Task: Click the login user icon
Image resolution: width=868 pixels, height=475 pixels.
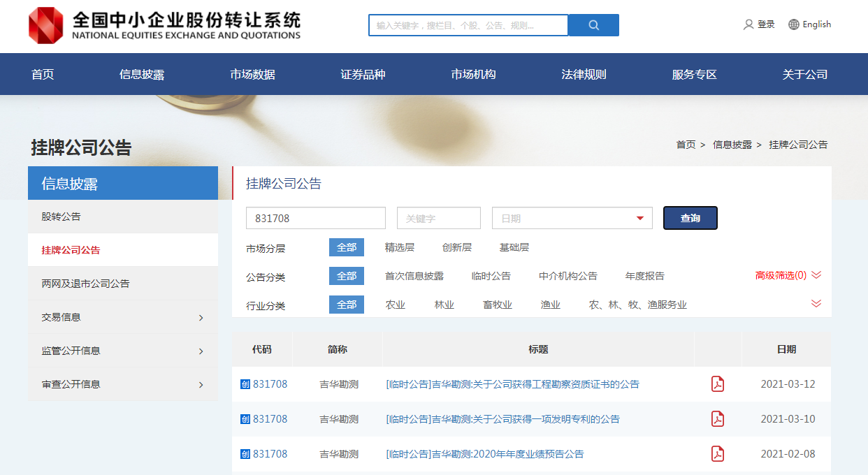Action: (748, 24)
